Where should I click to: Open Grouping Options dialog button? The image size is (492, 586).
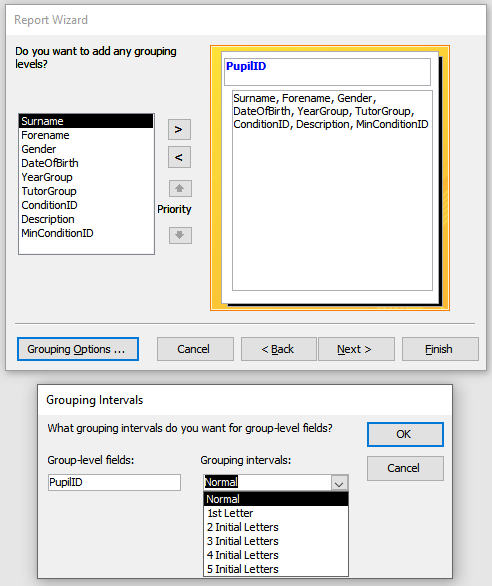(x=78, y=349)
